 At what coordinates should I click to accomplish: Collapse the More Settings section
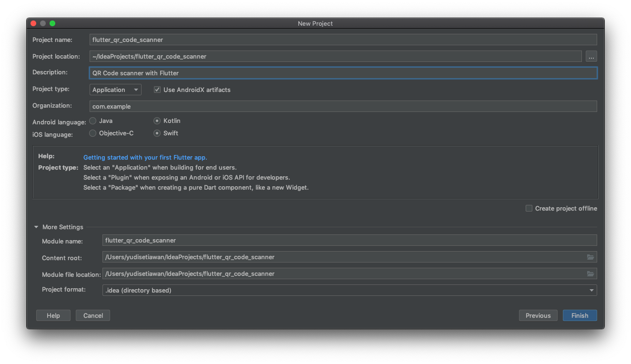pos(36,227)
